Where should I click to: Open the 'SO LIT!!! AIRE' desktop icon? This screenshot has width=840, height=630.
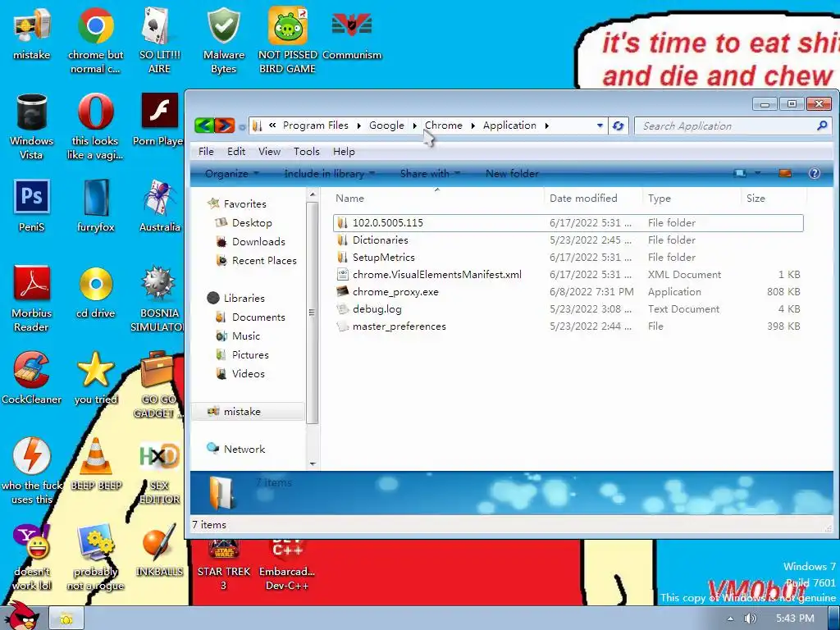(x=159, y=40)
